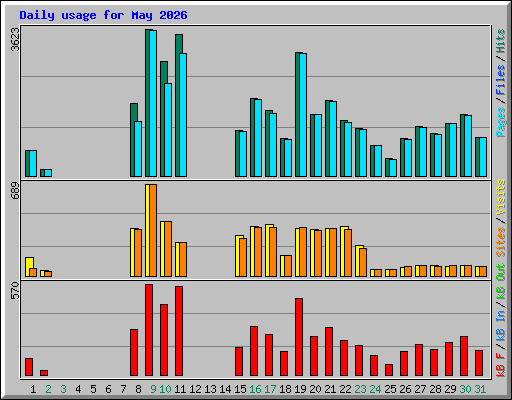Click the red kB bar for day 9
This screenshot has width=512, height=400.
pyautogui.click(x=149, y=330)
